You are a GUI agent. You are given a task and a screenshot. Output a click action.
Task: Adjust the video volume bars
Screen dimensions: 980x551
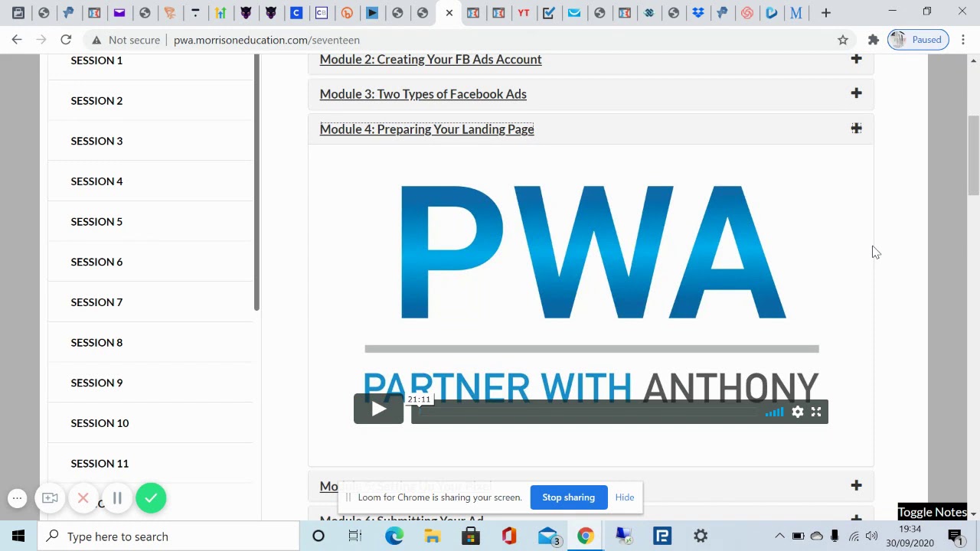[774, 412]
